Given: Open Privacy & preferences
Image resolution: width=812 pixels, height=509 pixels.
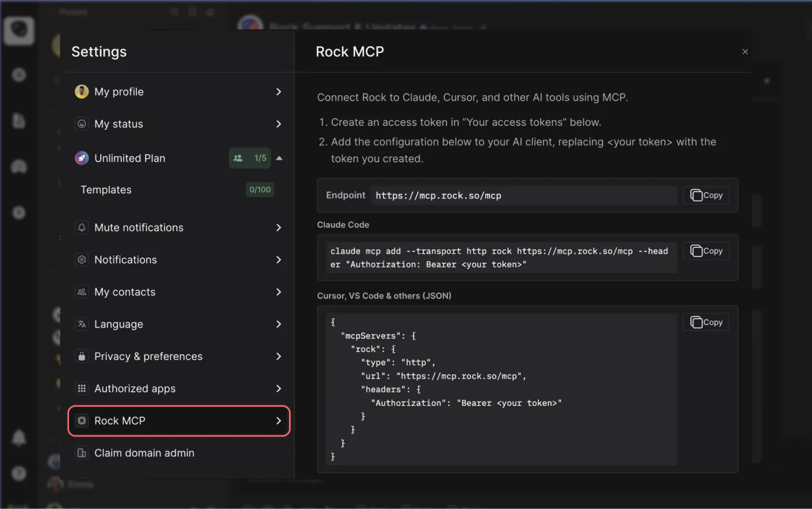Looking at the screenshot, I should [x=179, y=357].
